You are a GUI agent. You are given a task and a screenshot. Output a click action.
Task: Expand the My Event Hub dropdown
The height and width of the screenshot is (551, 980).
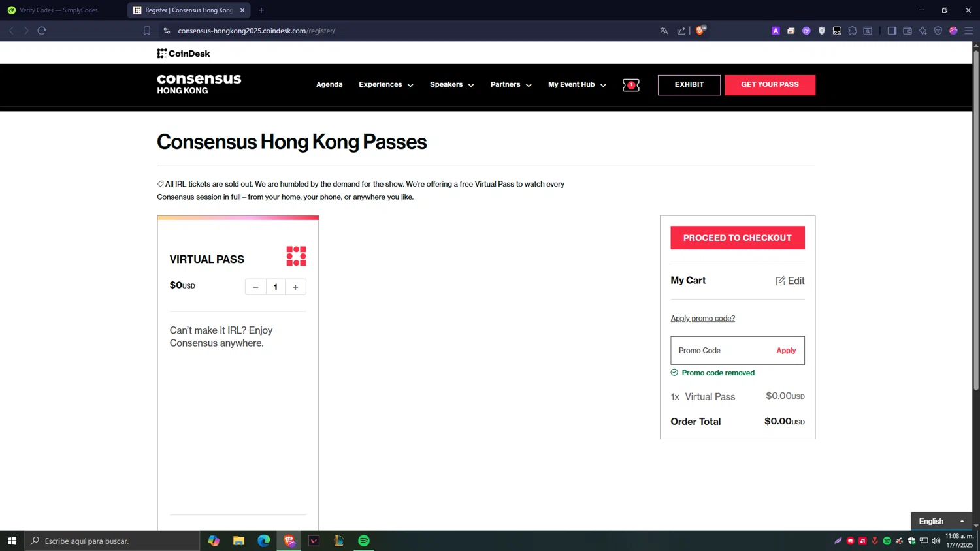point(577,85)
